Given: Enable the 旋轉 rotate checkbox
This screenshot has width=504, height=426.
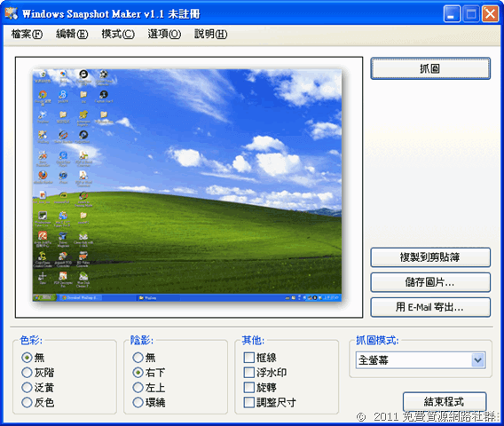Looking at the screenshot, I should coord(260,388).
